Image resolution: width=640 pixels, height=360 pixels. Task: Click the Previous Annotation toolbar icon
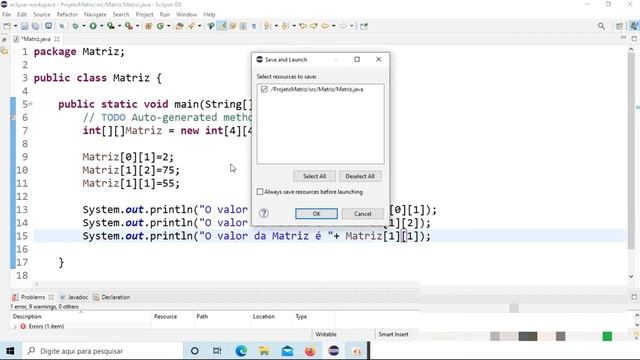click(285, 26)
